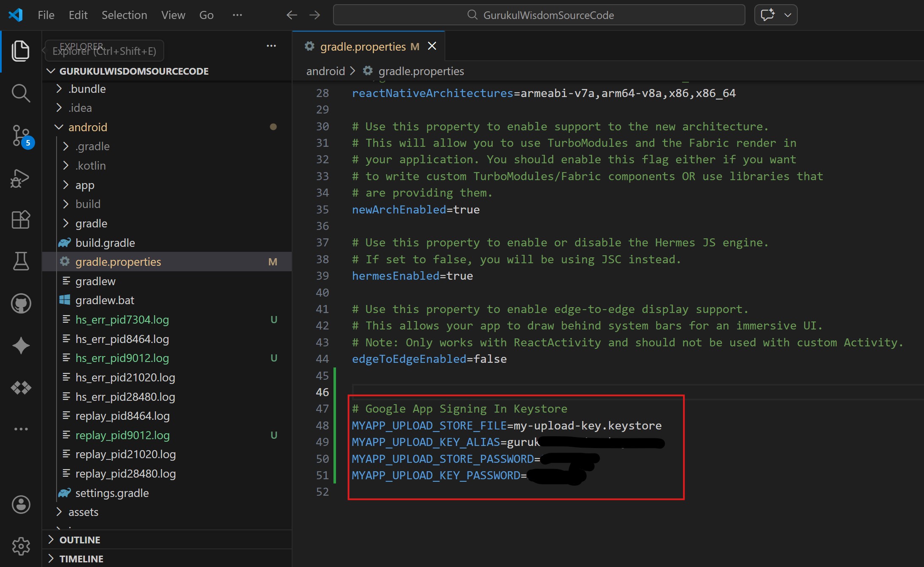Screen dimensions: 924x567
Task: Open the Testing flask view
Action: 21,261
